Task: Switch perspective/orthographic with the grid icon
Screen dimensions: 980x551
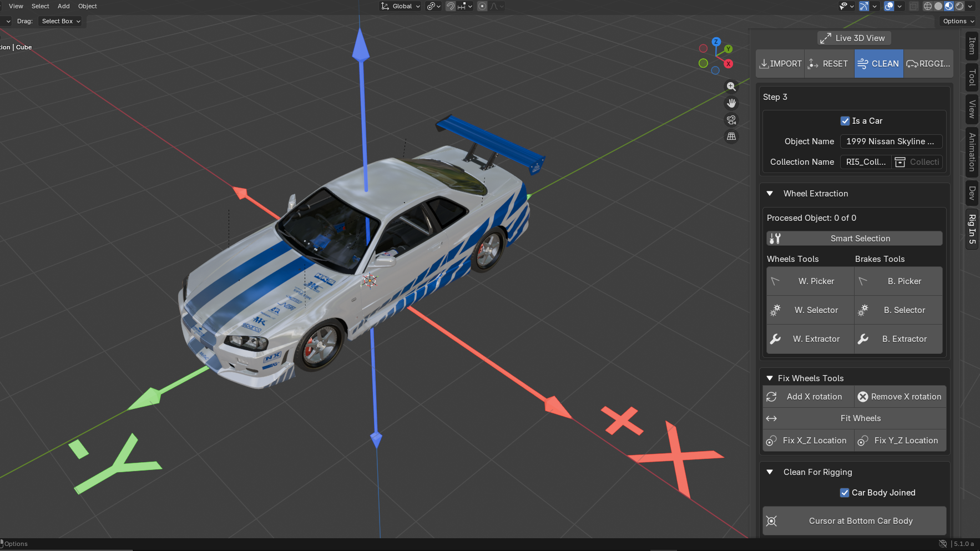Action: click(x=731, y=137)
